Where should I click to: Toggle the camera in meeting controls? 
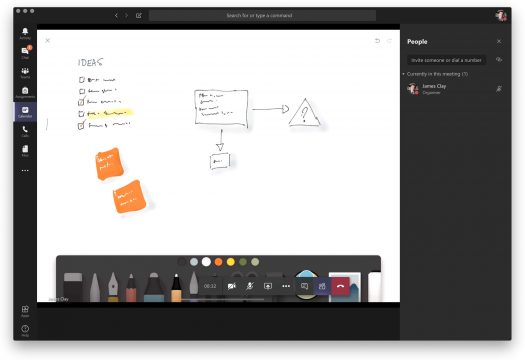pos(232,286)
